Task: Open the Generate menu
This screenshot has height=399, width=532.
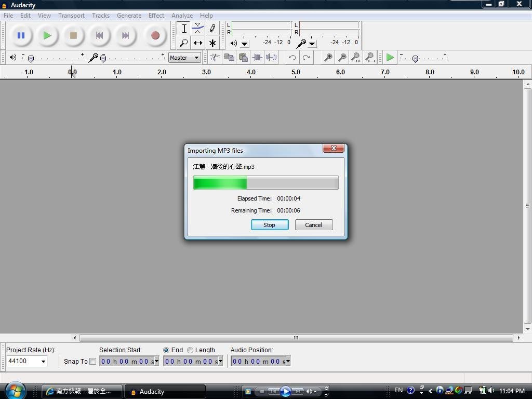Action: (x=129, y=16)
